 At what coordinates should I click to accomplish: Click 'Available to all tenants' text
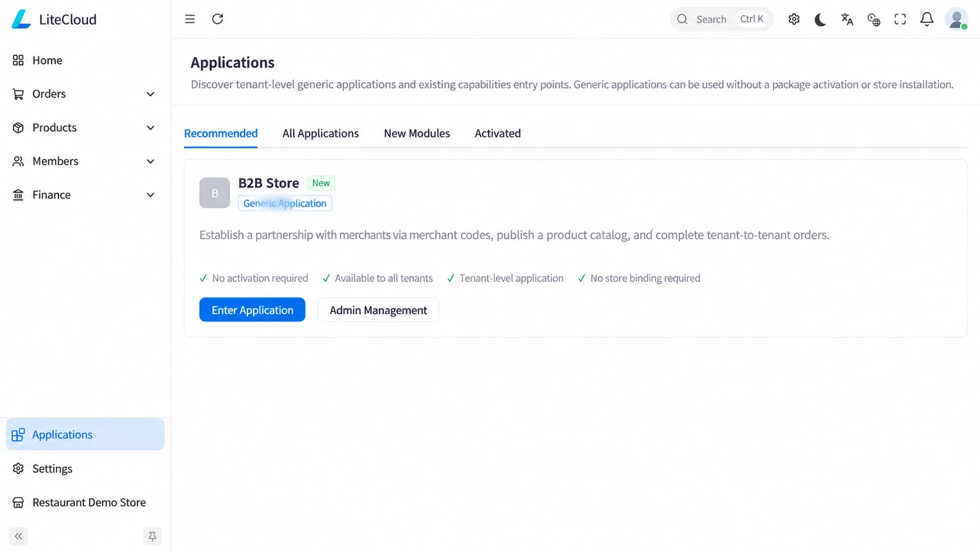pyautogui.click(x=383, y=278)
